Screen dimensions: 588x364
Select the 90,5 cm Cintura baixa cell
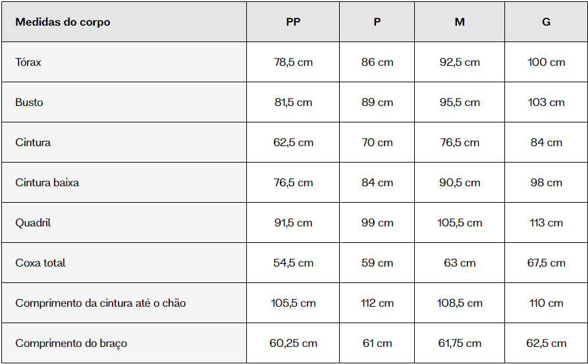point(460,182)
